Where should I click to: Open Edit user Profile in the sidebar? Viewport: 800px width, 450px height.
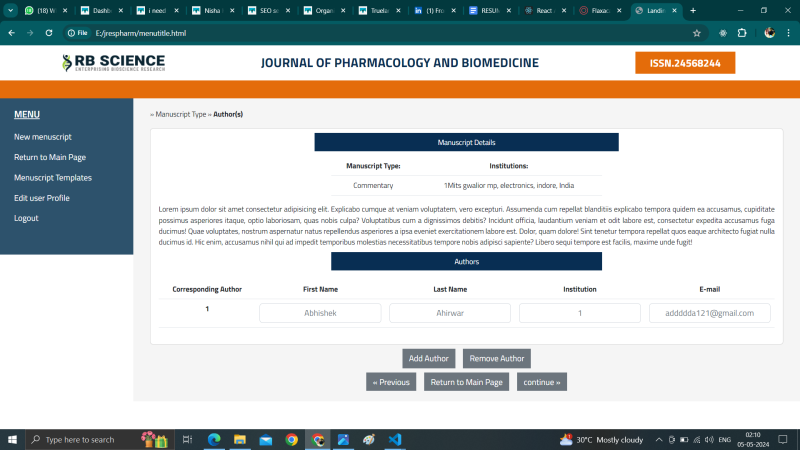click(41, 198)
